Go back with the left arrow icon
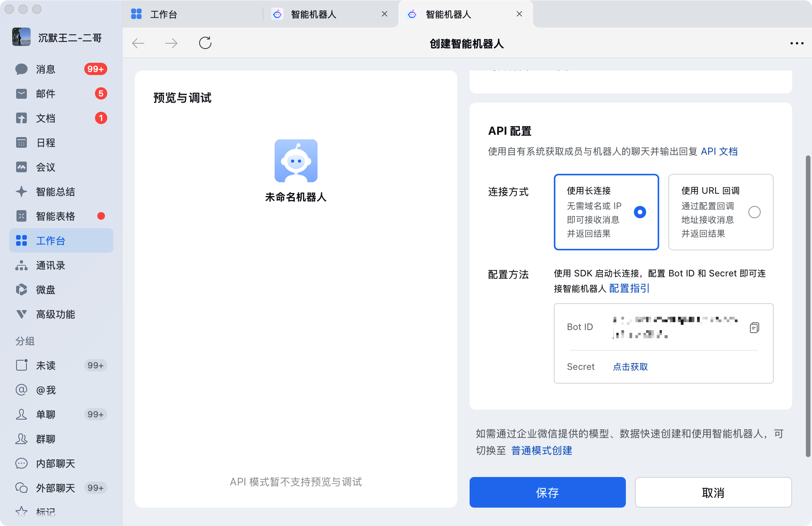This screenshot has height=526, width=812. [x=138, y=43]
